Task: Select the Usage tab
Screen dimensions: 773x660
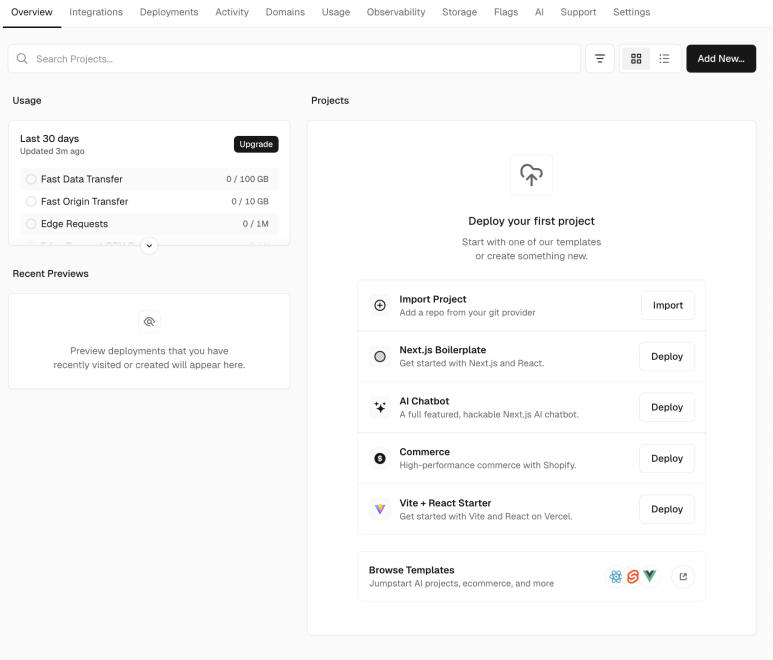Action: 336,12
